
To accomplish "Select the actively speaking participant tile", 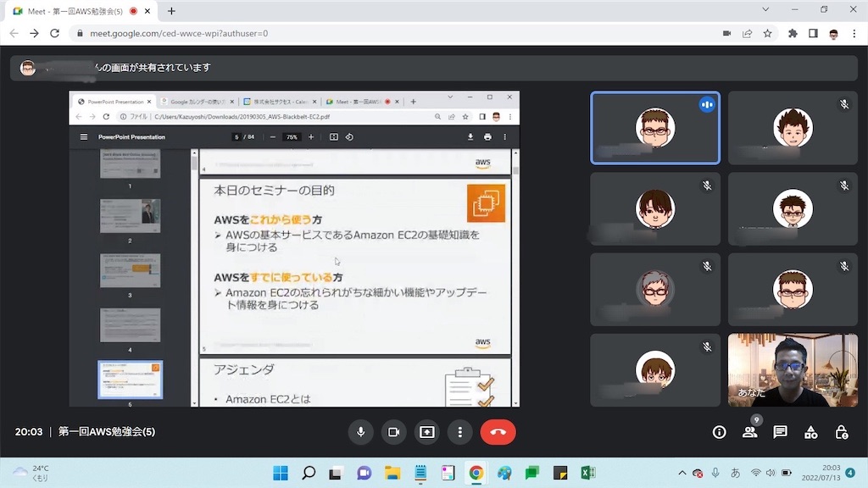I will 655,128.
